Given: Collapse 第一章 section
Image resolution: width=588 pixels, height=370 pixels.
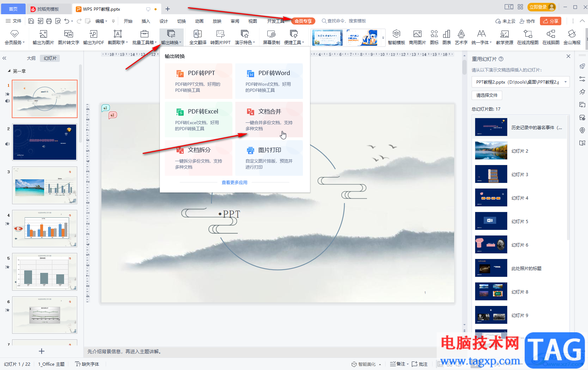Looking at the screenshot, I should click(9, 71).
